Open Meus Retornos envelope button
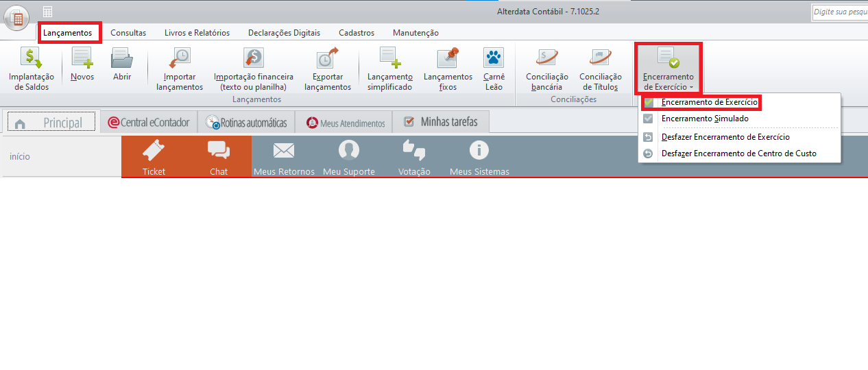The image size is (868, 370). pyautogui.click(x=284, y=156)
